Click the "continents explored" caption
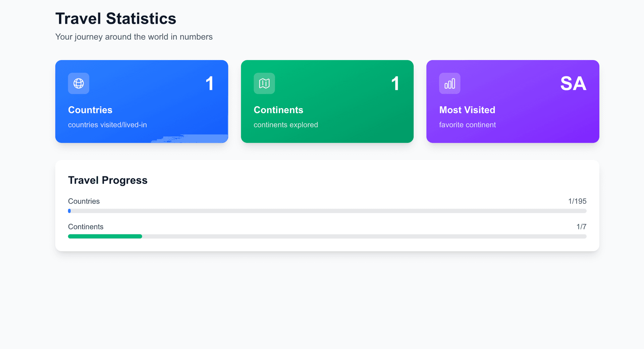The image size is (644, 349). click(x=286, y=125)
